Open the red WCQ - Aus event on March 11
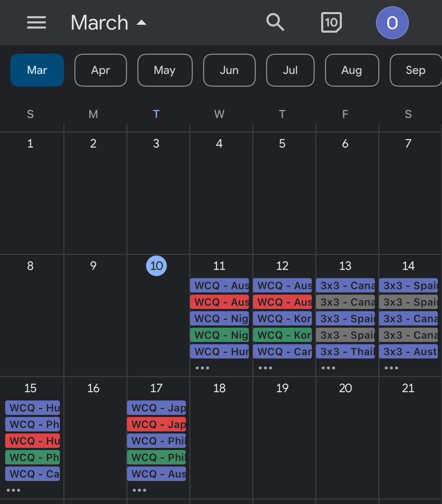The height and width of the screenshot is (504, 442). (x=219, y=302)
